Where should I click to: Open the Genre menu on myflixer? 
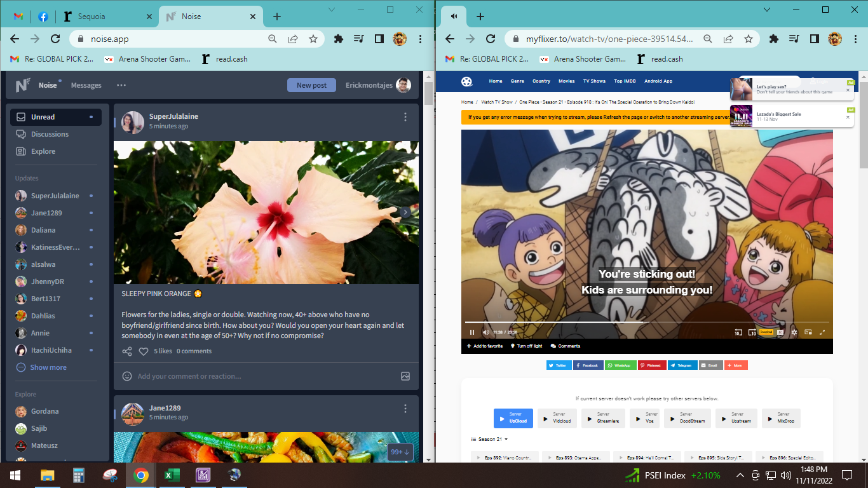517,81
